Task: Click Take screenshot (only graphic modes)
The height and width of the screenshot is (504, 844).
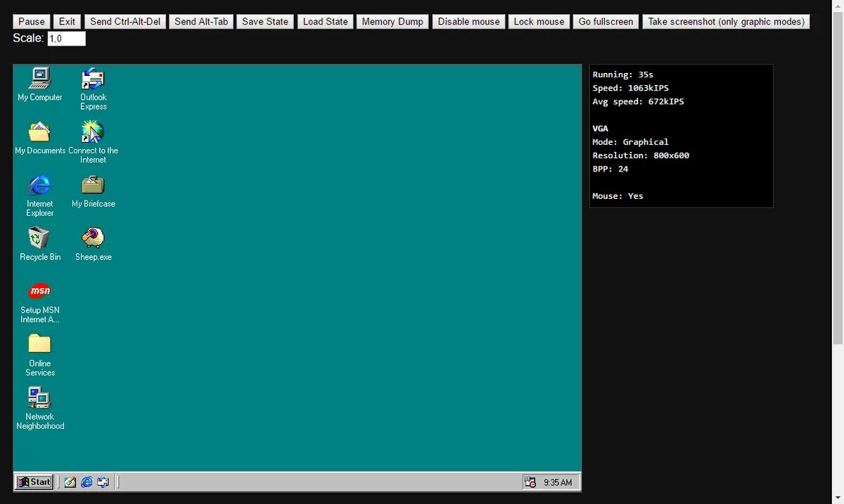Action: [726, 22]
